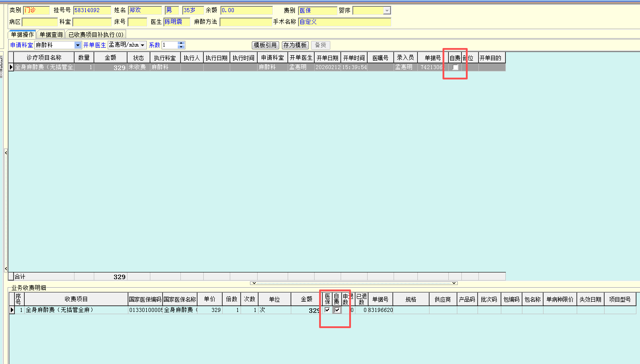Click the 余额 field showing 0.00

pyautogui.click(x=246, y=10)
